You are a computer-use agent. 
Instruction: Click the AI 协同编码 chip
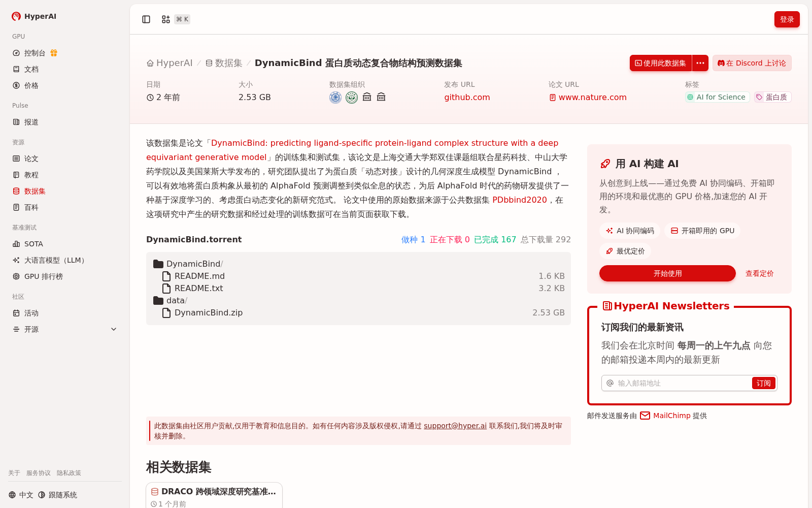[x=630, y=231]
